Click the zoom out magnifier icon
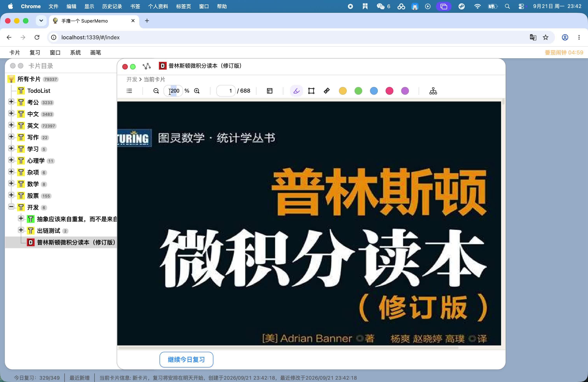Viewport: 588px width, 382px height. tap(156, 91)
